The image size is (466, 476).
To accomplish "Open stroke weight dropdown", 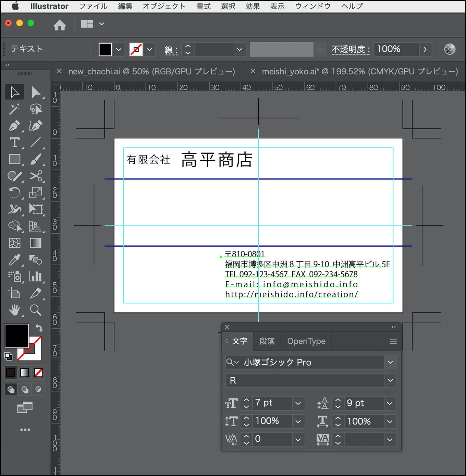I will coord(240,49).
